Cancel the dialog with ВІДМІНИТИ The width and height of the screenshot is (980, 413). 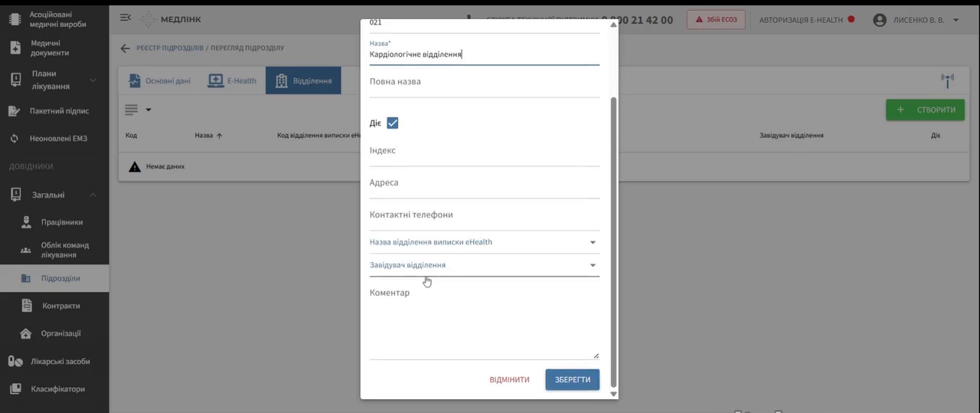pos(509,380)
